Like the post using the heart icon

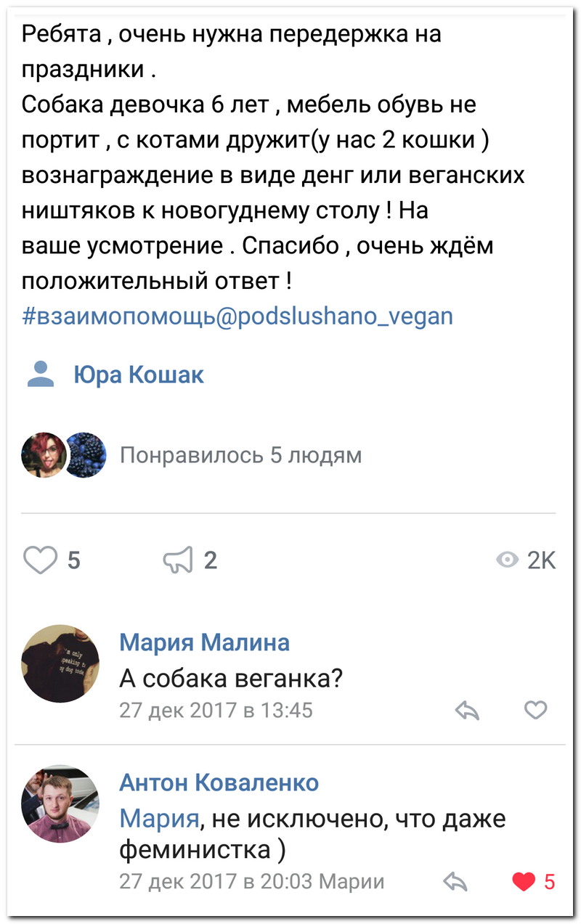(x=40, y=559)
